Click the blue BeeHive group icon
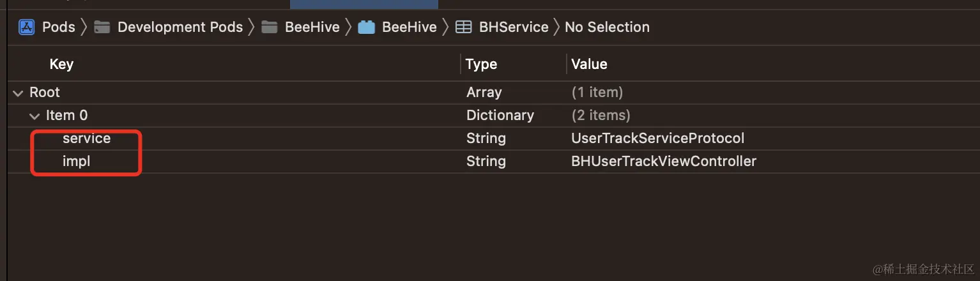This screenshot has height=281, width=980. coord(366,27)
